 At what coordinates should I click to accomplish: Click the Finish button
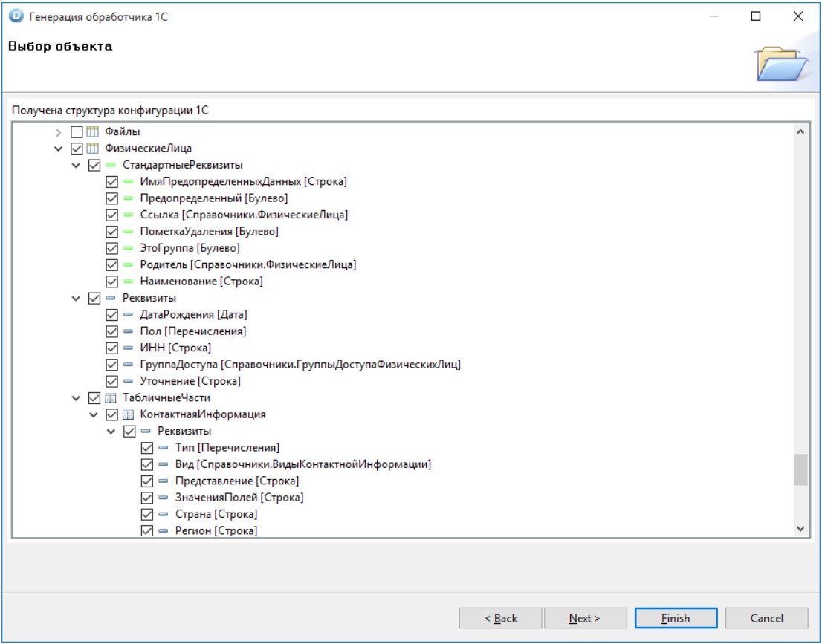pos(676,618)
